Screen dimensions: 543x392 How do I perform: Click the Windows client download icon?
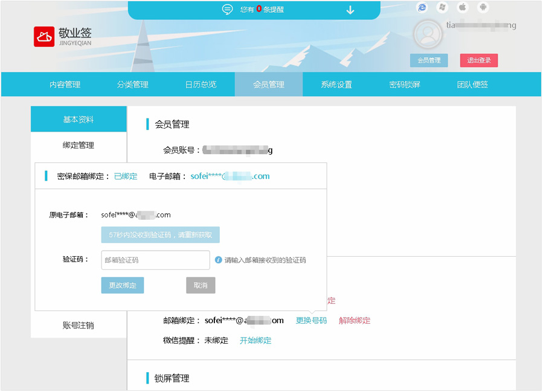[x=442, y=7]
